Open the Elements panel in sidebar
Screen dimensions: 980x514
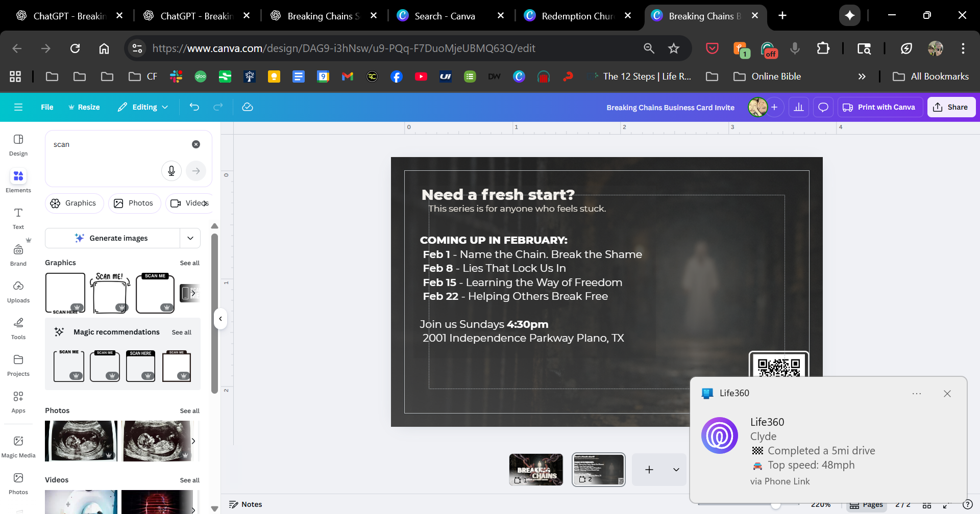[x=18, y=181]
